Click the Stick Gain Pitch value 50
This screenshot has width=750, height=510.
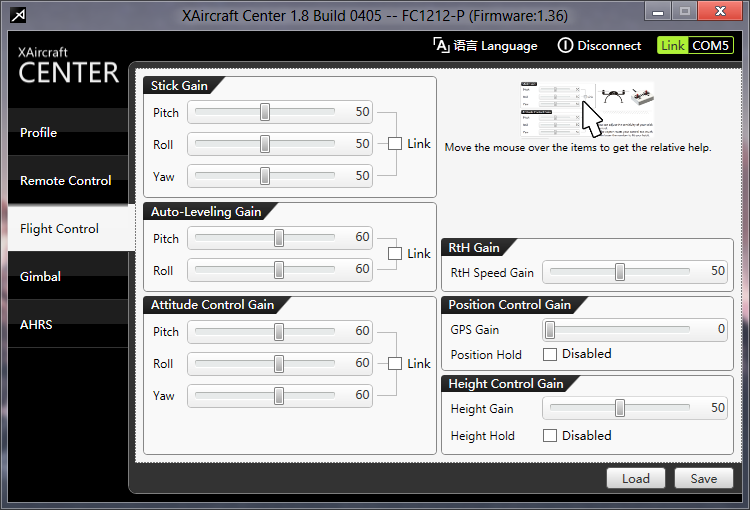[x=362, y=112]
